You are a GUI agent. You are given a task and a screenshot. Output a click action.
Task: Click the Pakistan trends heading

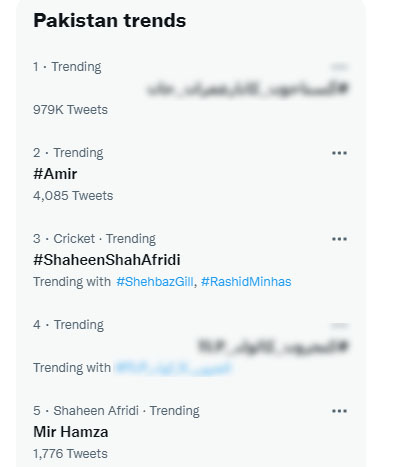point(110,21)
